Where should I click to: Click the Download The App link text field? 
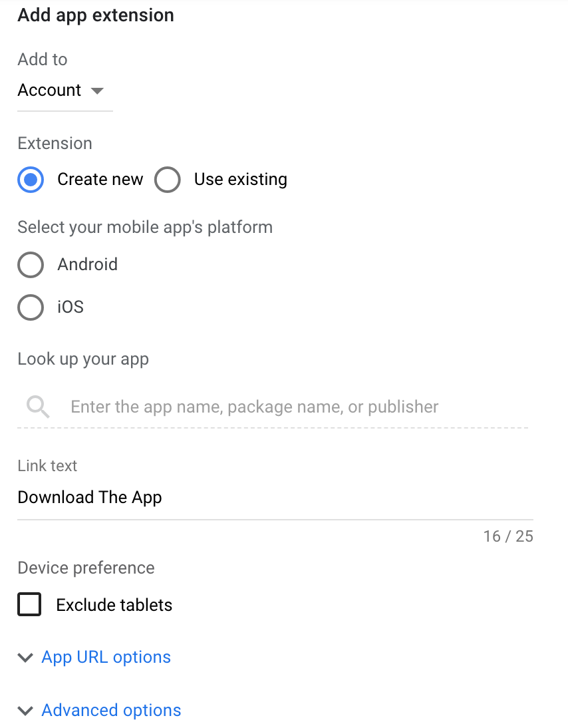click(275, 498)
